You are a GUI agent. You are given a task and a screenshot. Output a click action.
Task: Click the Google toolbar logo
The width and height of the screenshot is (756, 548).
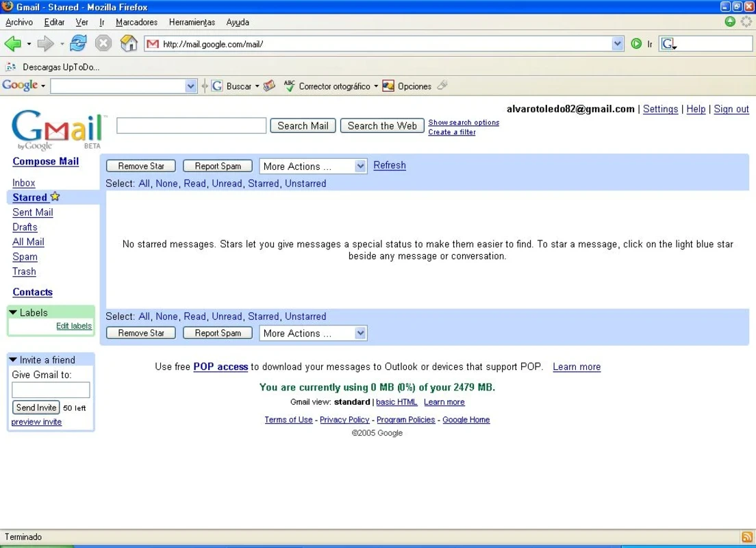point(20,86)
